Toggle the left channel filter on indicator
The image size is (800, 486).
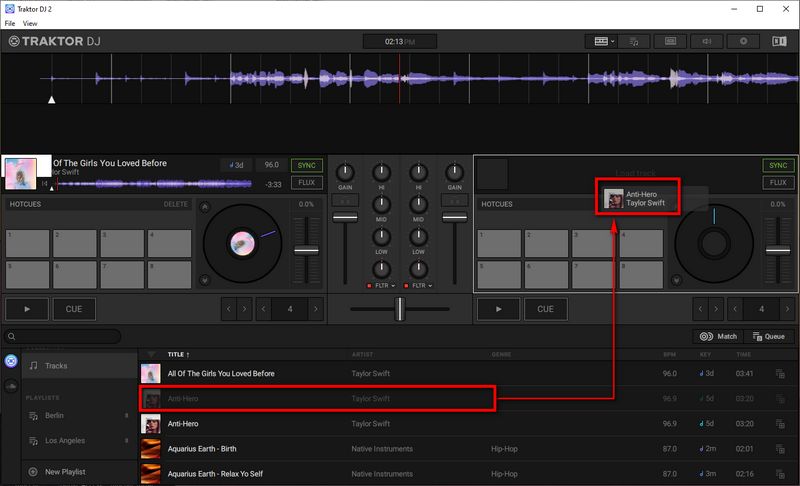pos(369,286)
